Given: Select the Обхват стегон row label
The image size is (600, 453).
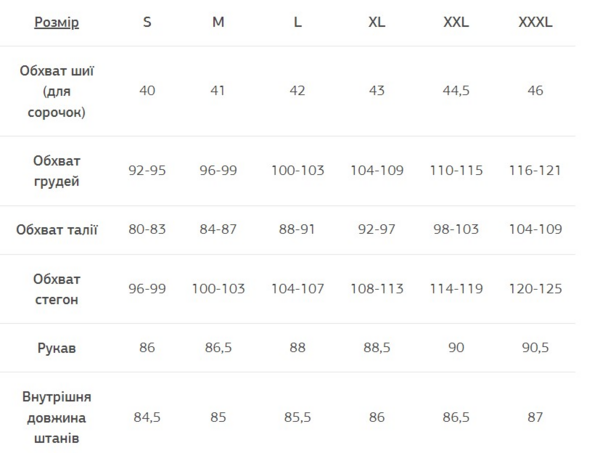Looking at the screenshot, I should (x=56, y=289).
